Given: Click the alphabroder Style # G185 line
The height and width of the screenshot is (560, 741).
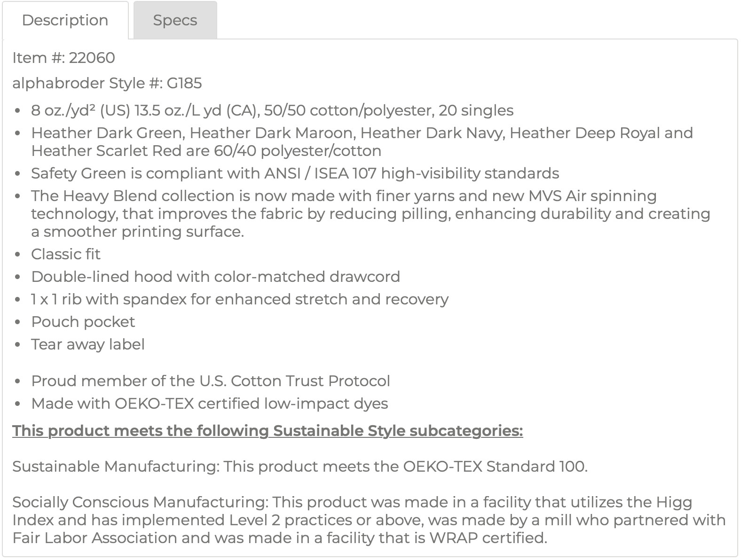Looking at the screenshot, I should click(107, 83).
